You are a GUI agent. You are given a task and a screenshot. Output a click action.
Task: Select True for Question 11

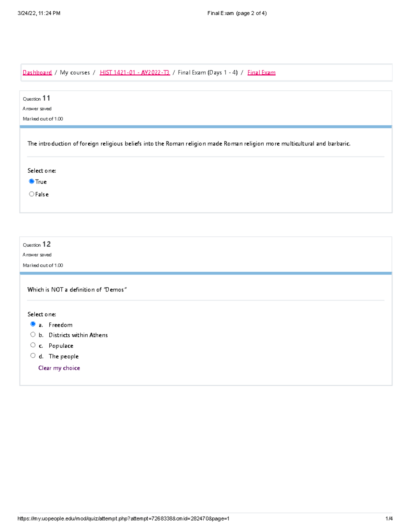click(x=32, y=182)
